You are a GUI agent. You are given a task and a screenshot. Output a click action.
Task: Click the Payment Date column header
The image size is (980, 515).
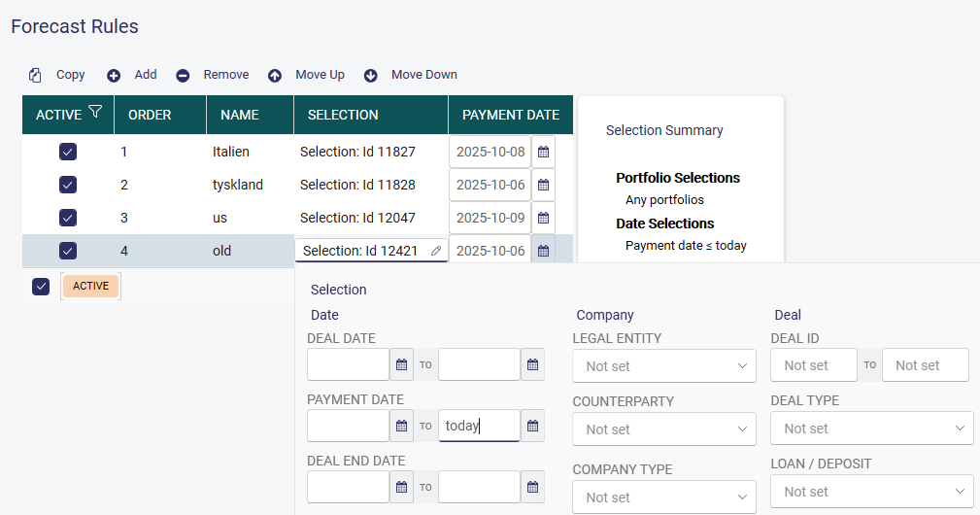(x=510, y=115)
